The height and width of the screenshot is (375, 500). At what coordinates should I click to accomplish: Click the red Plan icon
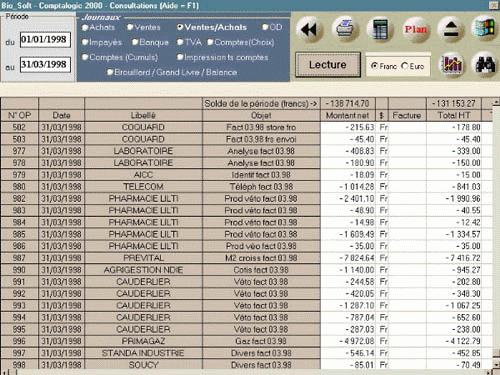point(415,29)
